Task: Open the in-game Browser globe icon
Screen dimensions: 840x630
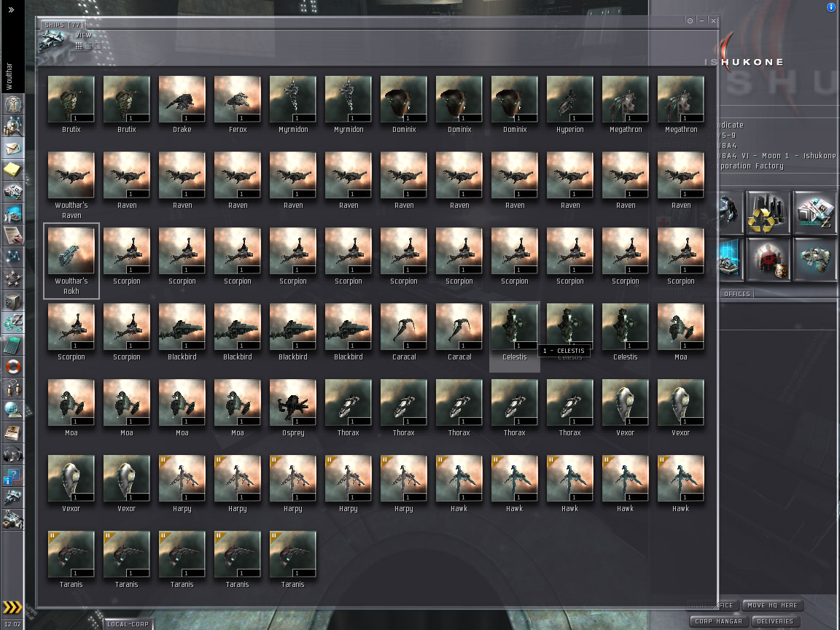Action: point(12,411)
